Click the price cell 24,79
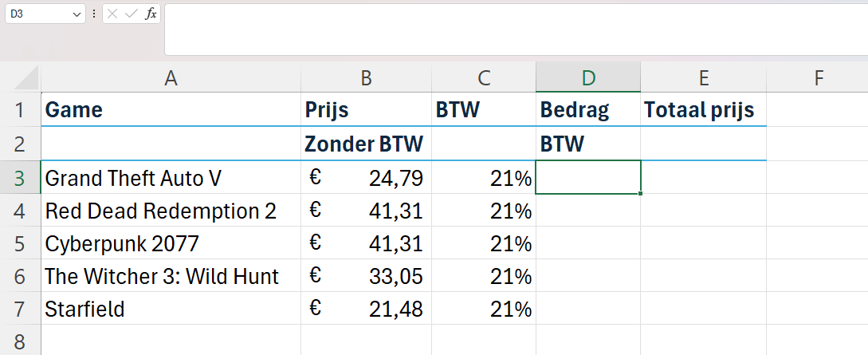The height and width of the screenshot is (355, 868). pos(367,178)
